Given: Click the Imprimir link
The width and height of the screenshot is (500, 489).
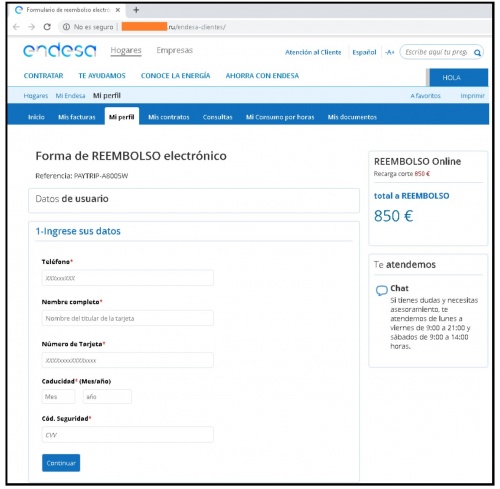Looking at the screenshot, I should [x=472, y=96].
